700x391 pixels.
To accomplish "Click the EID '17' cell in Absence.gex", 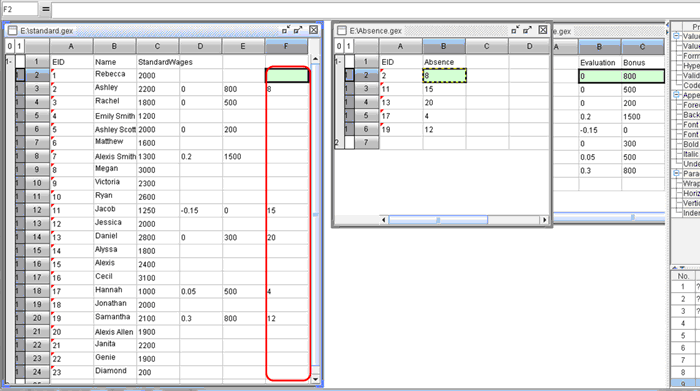I will click(x=401, y=116).
